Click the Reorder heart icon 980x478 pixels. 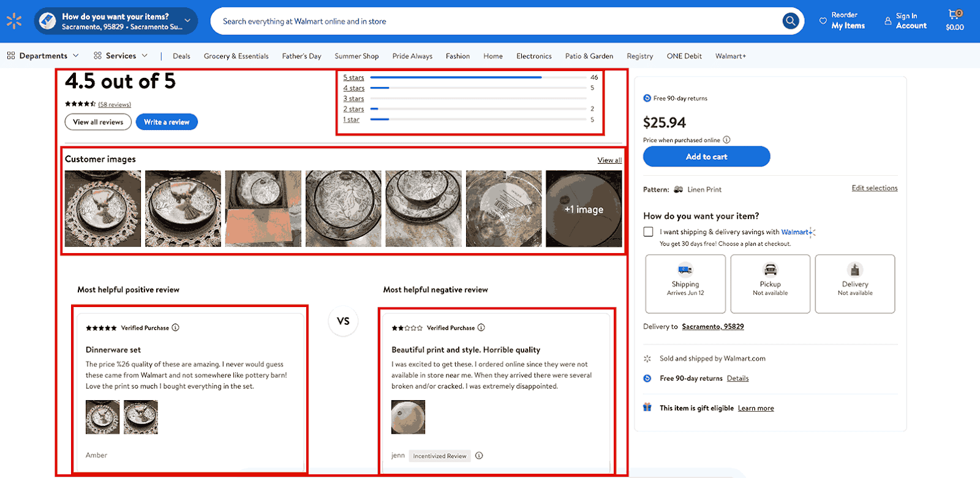pos(823,21)
